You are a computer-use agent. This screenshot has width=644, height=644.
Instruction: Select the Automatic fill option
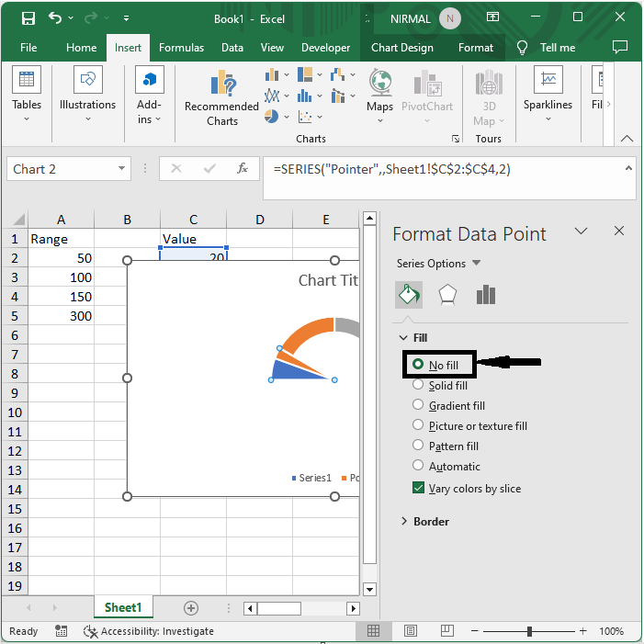pos(446,466)
